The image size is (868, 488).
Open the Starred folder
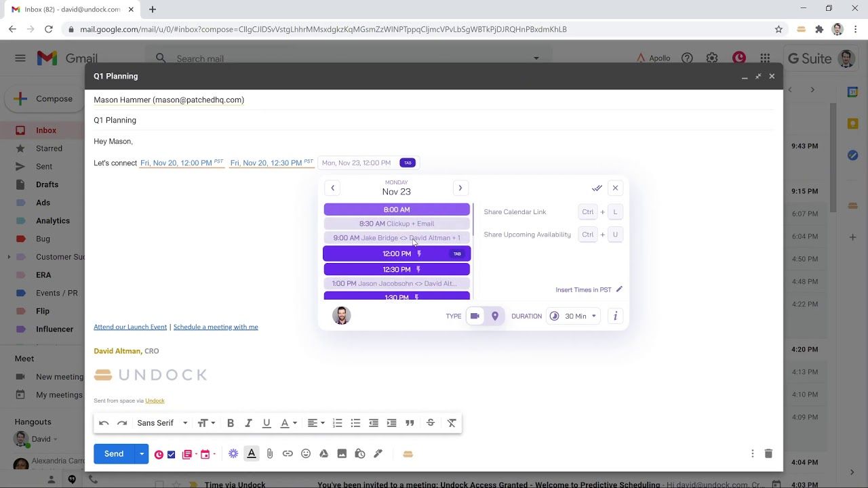pyautogui.click(x=49, y=148)
